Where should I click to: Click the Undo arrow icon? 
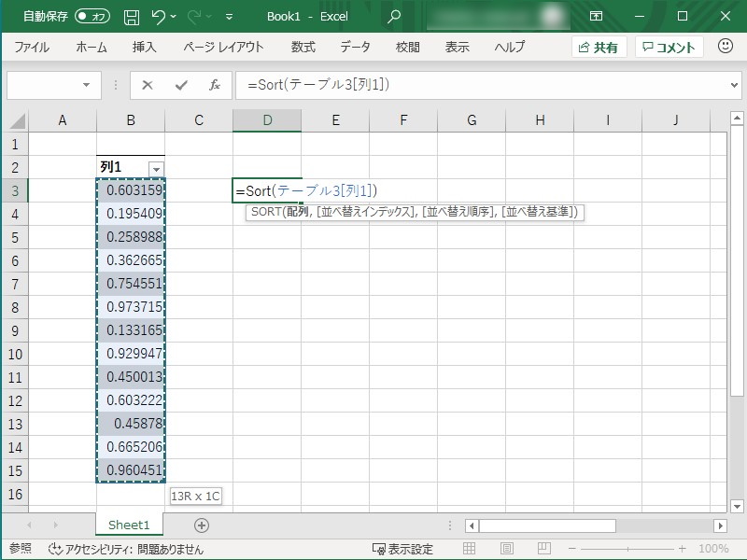[158, 17]
